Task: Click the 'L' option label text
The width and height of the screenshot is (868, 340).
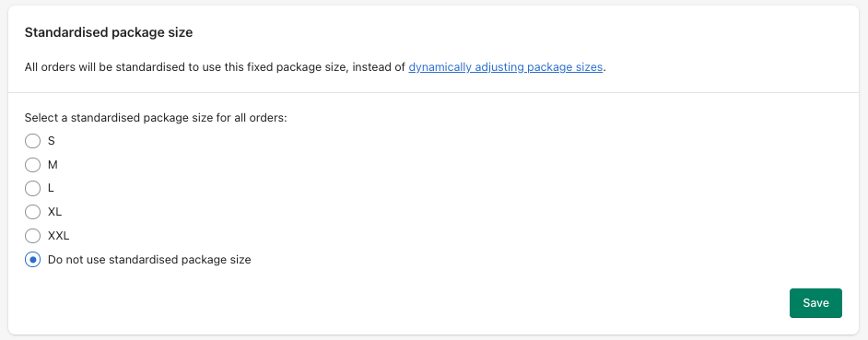Action: (51, 188)
